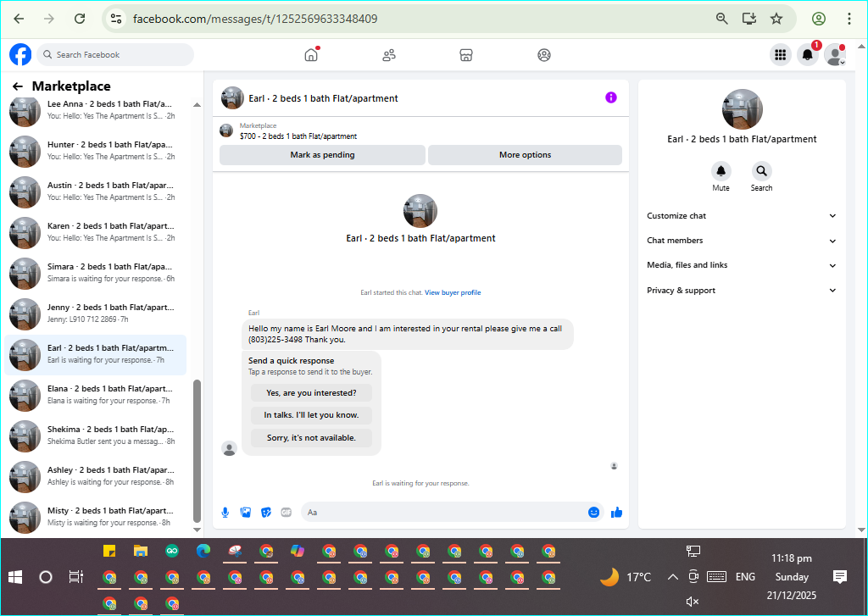This screenshot has width=868, height=616.
Task: Open Chrome three-dot menu
Action: click(849, 19)
